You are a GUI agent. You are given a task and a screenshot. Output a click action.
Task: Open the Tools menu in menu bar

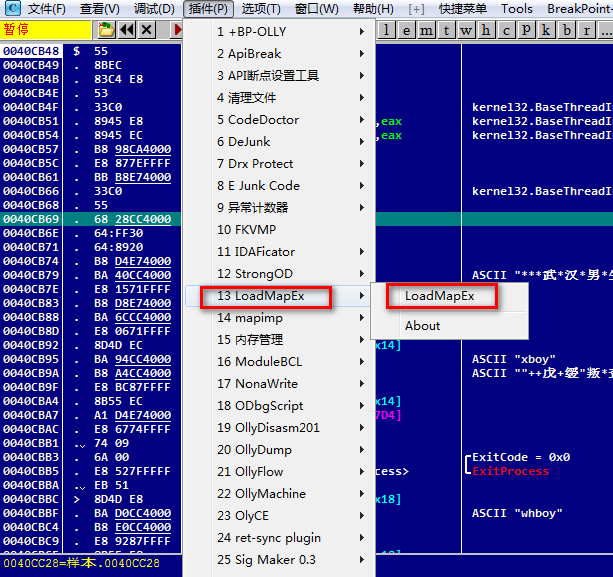[x=517, y=9]
